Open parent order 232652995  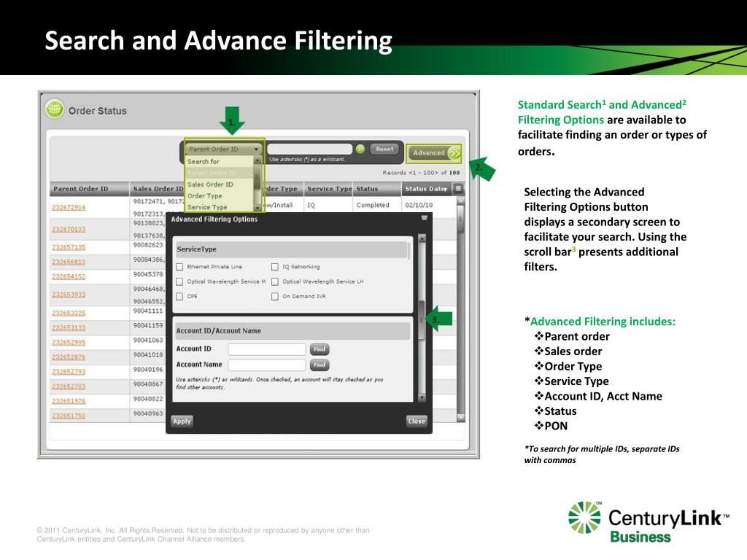[69, 343]
